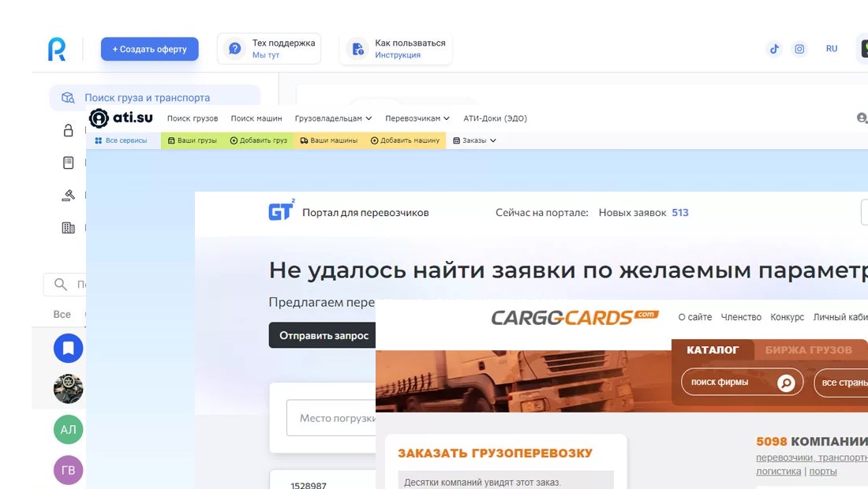Click the magnifier icon beside поиск фирмы
Screen dimensions: 868x489
785,383
